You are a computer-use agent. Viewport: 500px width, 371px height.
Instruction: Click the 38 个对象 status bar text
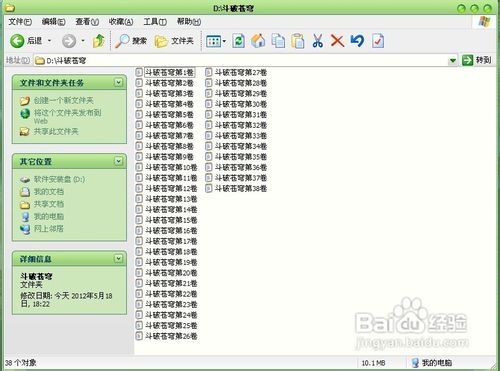tap(21, 363)
